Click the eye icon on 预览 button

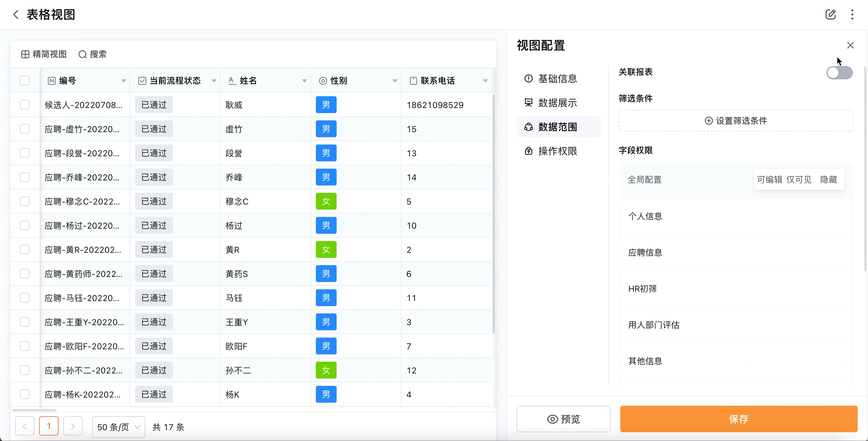click(553, 419)
